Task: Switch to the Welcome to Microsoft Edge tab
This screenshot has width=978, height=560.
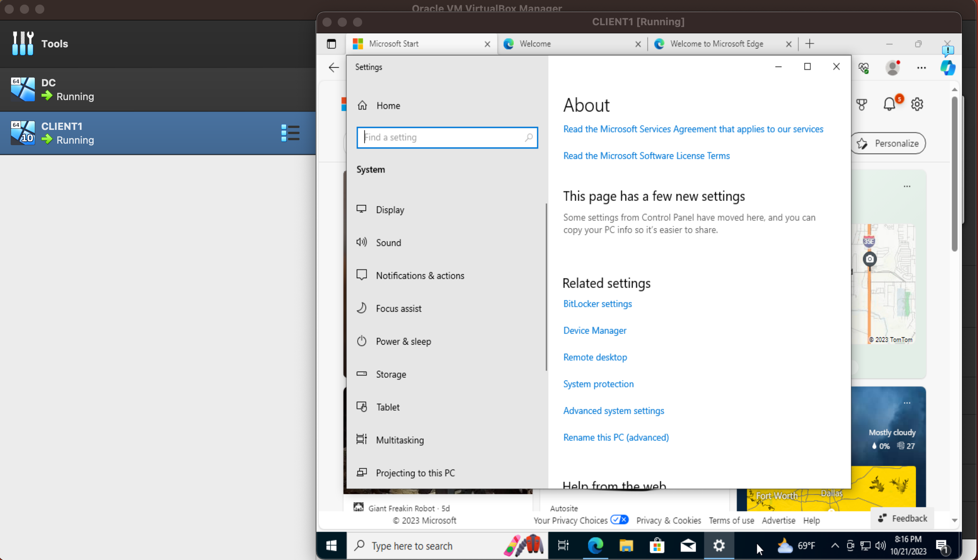Action: (716, 44)
